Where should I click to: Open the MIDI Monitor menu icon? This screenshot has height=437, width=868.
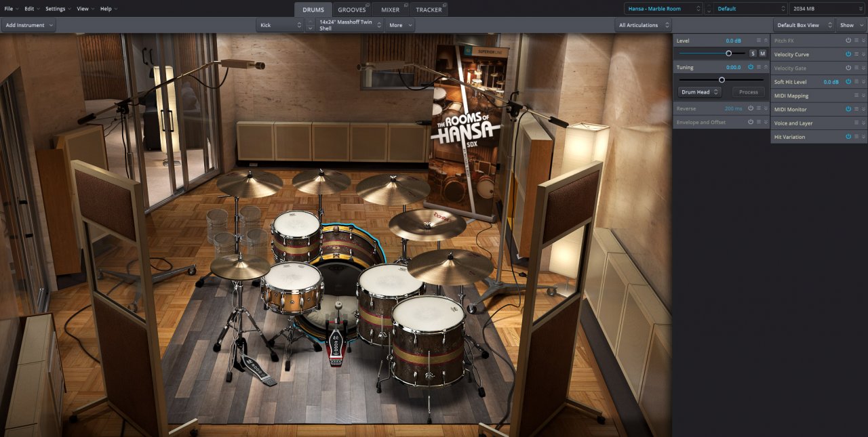pyautogui.click(x=856, y=109)
